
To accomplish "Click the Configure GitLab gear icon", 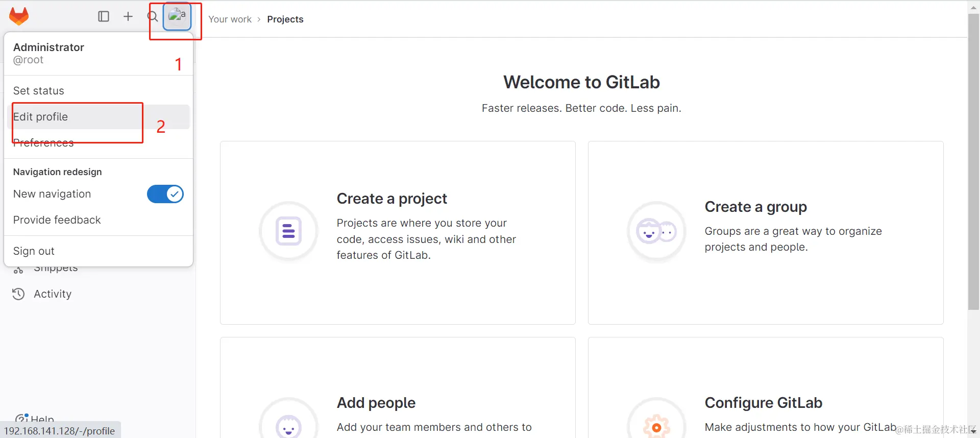I will point(656,427).
